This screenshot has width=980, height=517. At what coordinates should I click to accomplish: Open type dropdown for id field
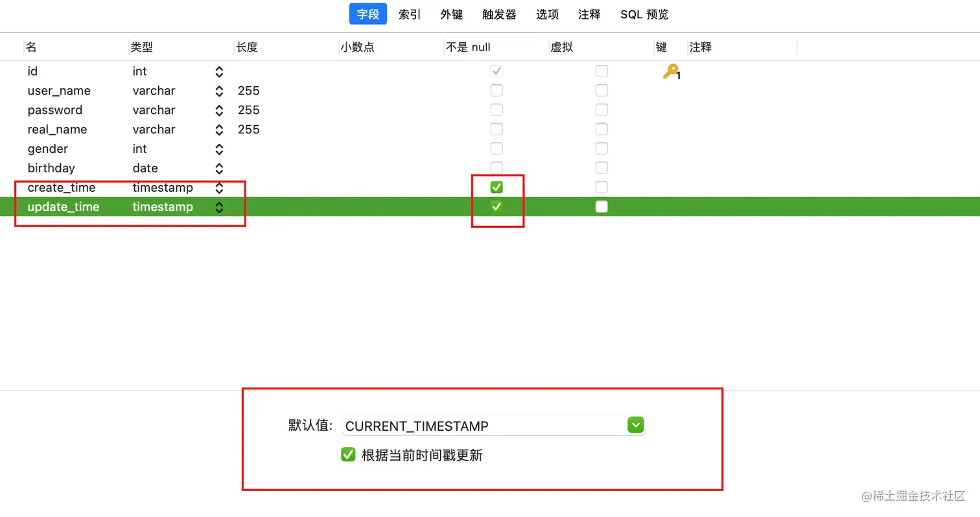(219, 71)
